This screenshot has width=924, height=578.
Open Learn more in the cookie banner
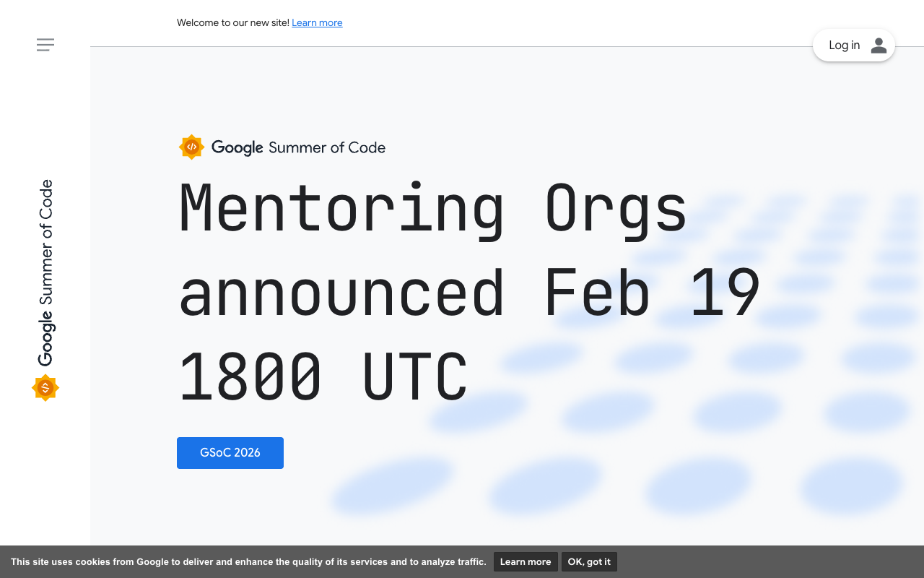pyautogui.click(x=526, y=561)
